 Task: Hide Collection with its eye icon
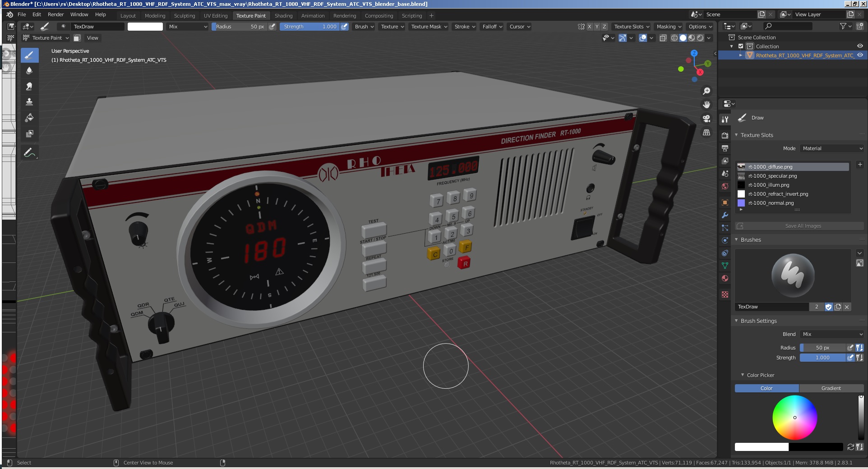click(x=860, y=46)
